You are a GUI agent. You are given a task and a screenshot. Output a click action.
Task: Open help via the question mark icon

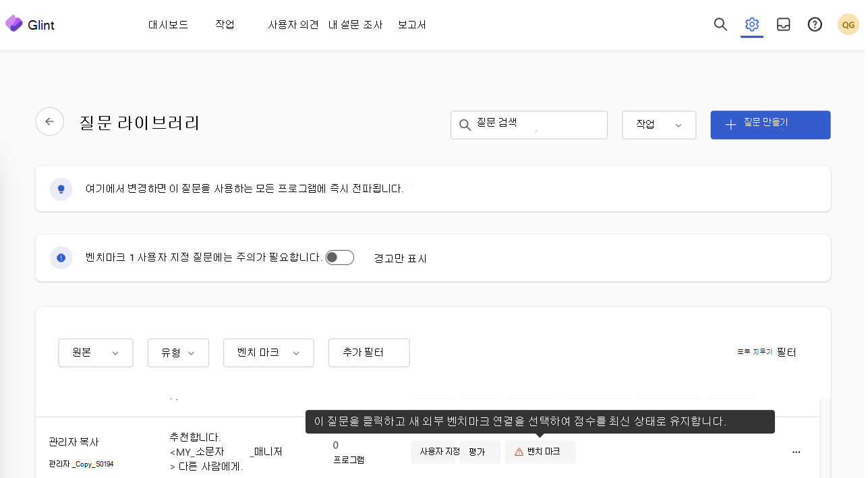(815, 24)
